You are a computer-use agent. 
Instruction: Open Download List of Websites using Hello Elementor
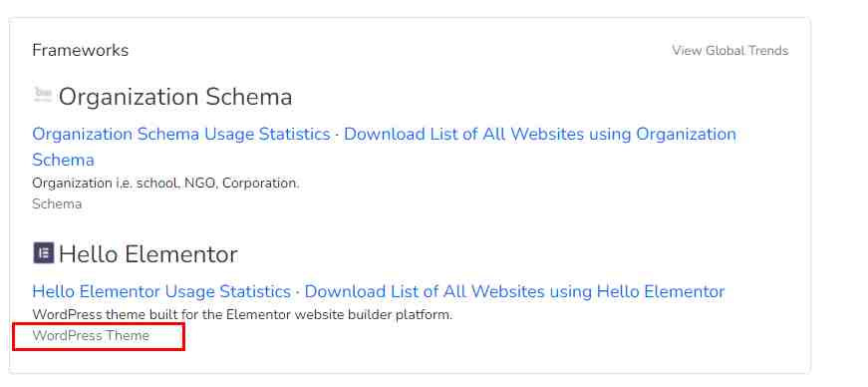click(514, 291)
